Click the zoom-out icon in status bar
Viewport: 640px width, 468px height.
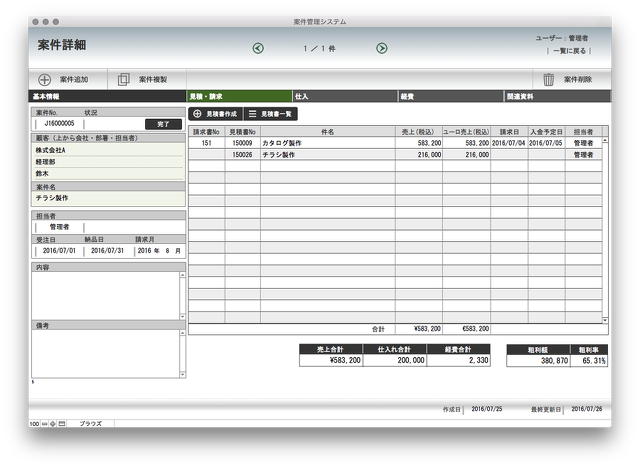(x=46, y=424)
